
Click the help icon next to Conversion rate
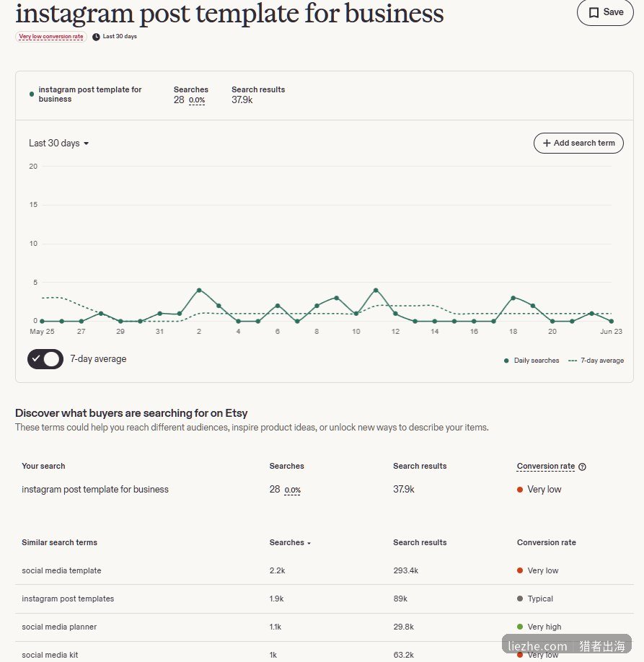[x=583, y=467]
